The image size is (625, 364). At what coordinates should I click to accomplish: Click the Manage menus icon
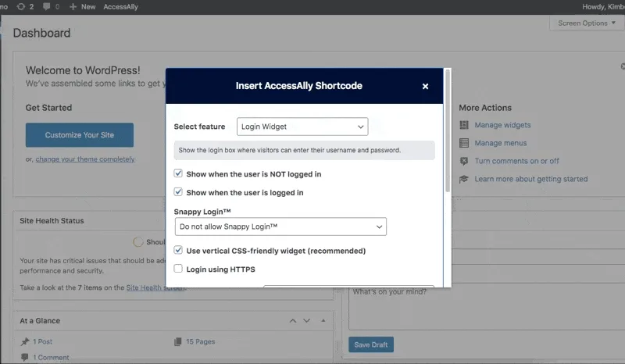coord(464,143)
